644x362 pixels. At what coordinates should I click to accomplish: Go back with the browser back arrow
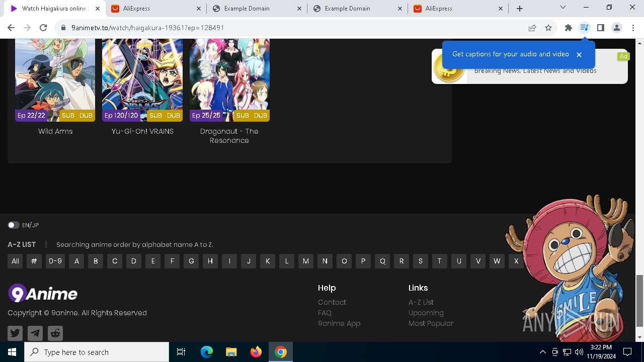coord(11,28)
